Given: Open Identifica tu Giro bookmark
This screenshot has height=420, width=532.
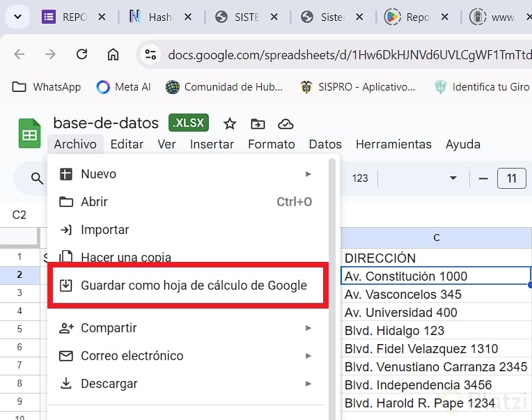Looking at the screenshot, I should [482, 87].
